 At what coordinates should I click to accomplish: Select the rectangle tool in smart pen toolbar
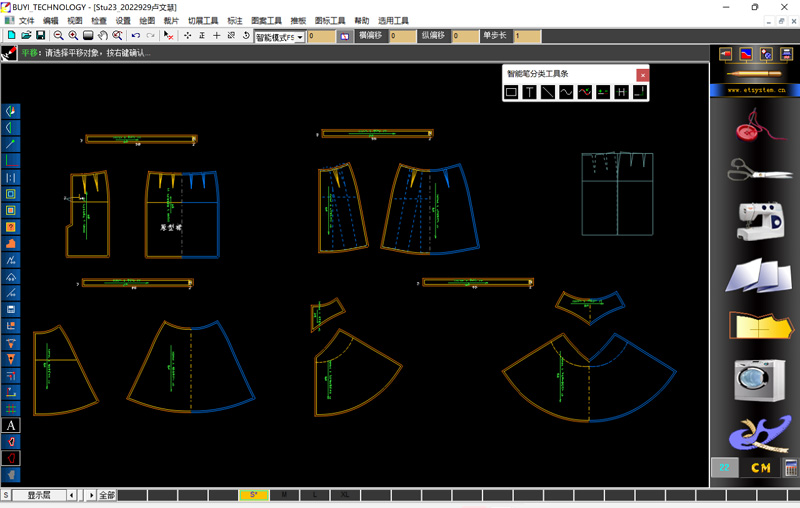(x=511, y=92)
